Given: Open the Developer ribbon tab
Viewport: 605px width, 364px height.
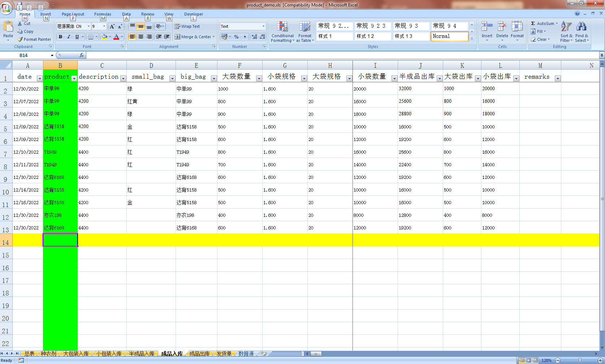Looking at the screenshot, I should click(x=194, y=14).
